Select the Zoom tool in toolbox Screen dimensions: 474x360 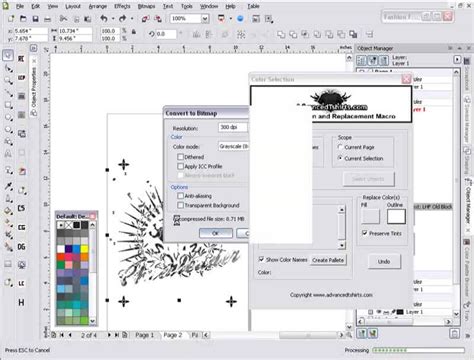point(8,81)
